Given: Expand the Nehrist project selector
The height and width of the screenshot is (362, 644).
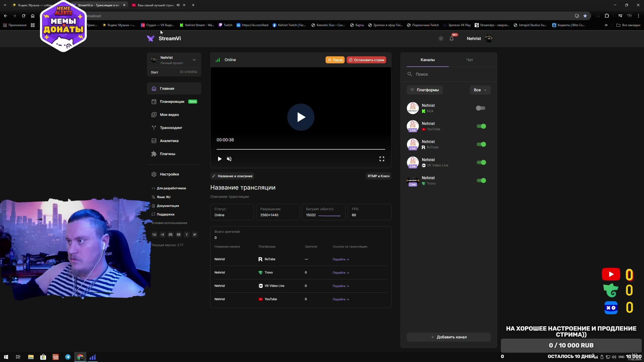Looking at the screenshot, I should coord(194,60).
